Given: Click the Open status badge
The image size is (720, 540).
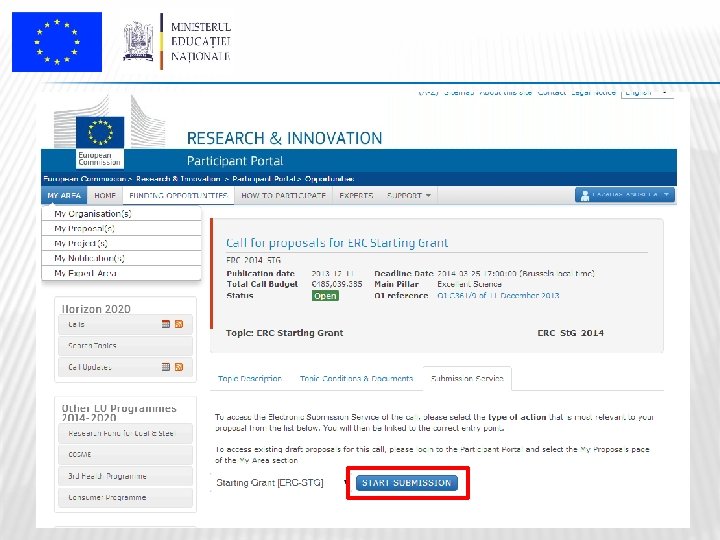Looking at the screenshot, I should pyautogui.click(x=325, y=296).
